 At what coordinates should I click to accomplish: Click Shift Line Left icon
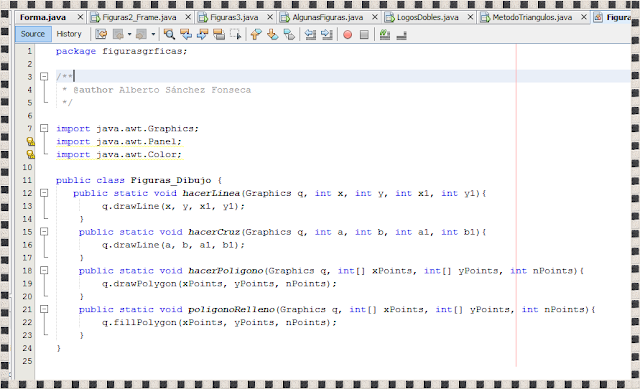click(310, 34)
